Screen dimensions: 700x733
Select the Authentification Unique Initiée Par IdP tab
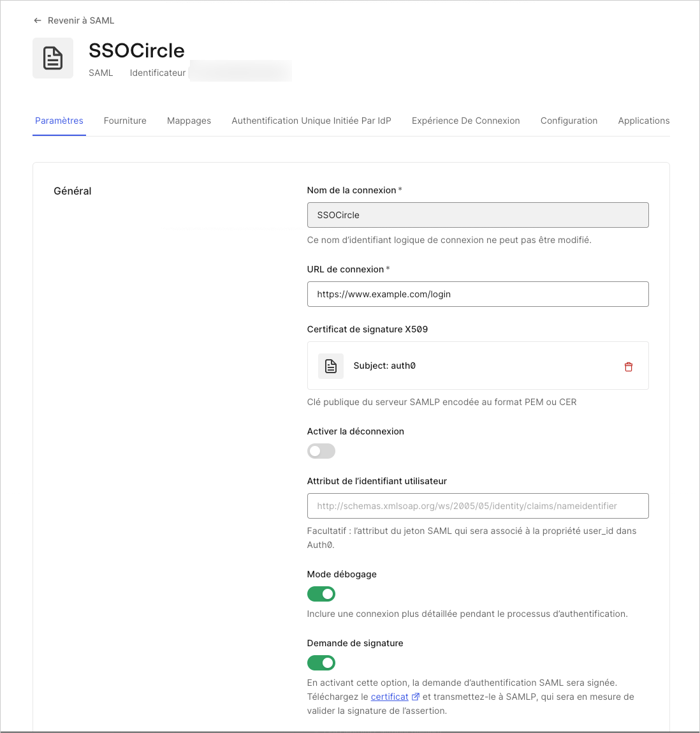(x=311, y=121)
